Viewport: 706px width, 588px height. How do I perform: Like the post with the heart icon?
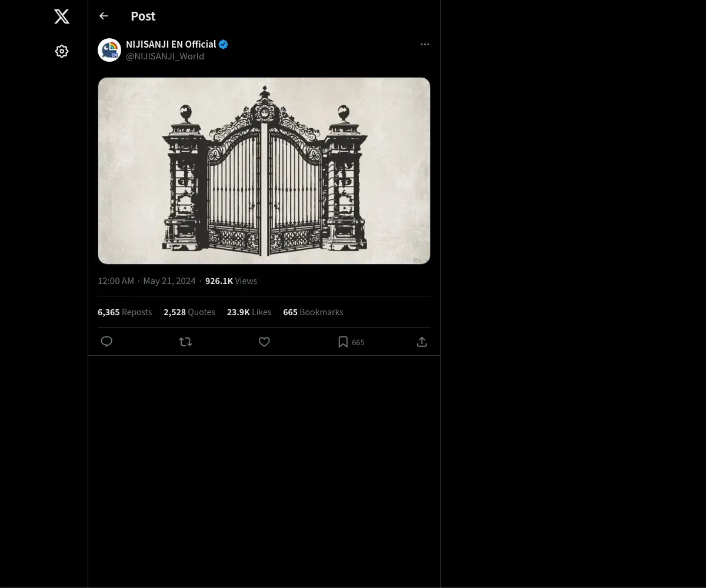(264, 342)
